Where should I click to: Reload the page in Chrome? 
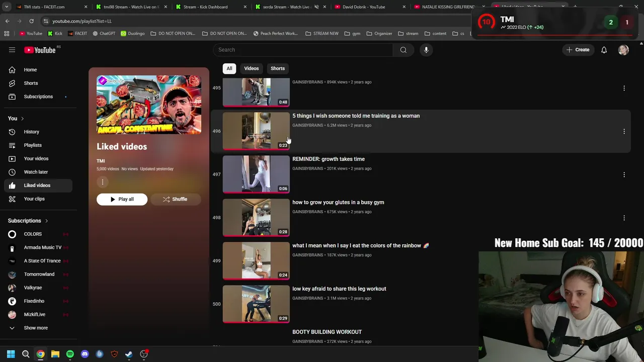pyautogui.click(x=31, y=21)
